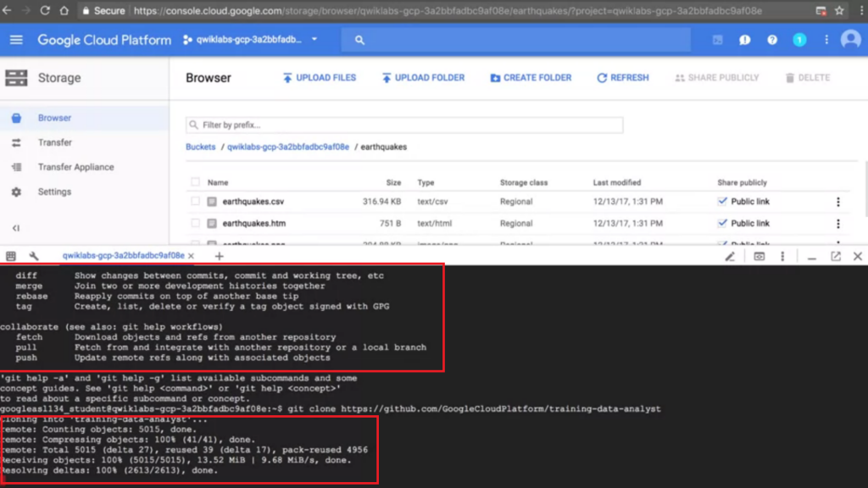Sort objects by Name column
This screenshot has height=488, width=868.
pyautogui.click(x=218, y=183)
